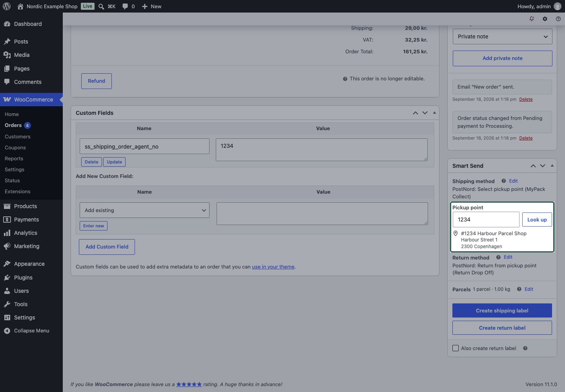Click the Refund button
Screen dimensions: 565x392
[x=97, y=81]
